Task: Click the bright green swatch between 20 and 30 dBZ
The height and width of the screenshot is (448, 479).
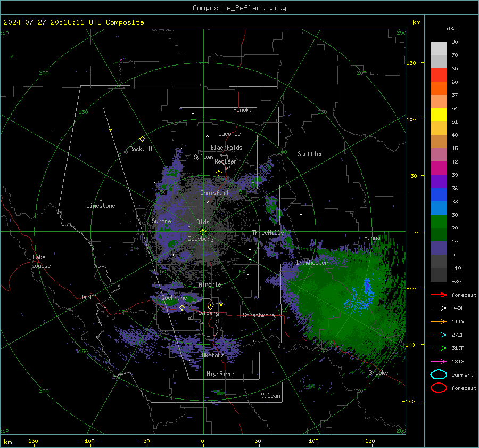Action: [x=439, y=222]
